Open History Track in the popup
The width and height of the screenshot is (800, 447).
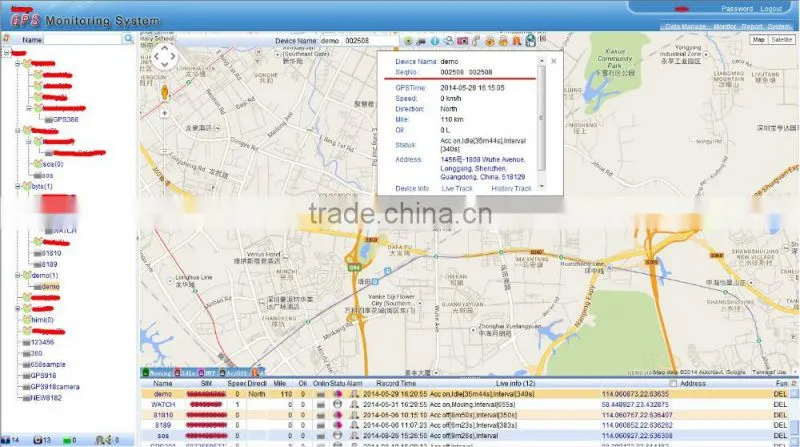pyautogui.click(x=511, y=188)
